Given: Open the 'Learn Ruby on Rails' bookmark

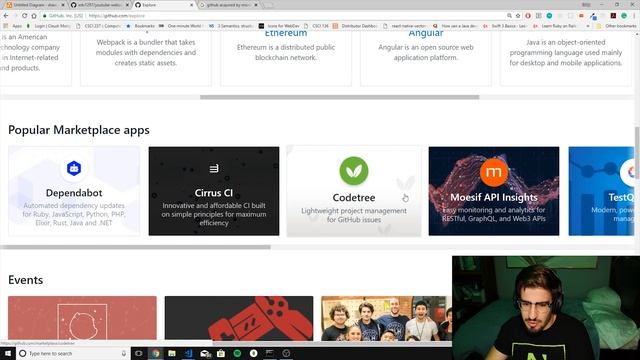Looking at the screenshot, I should tap(555, 26).
